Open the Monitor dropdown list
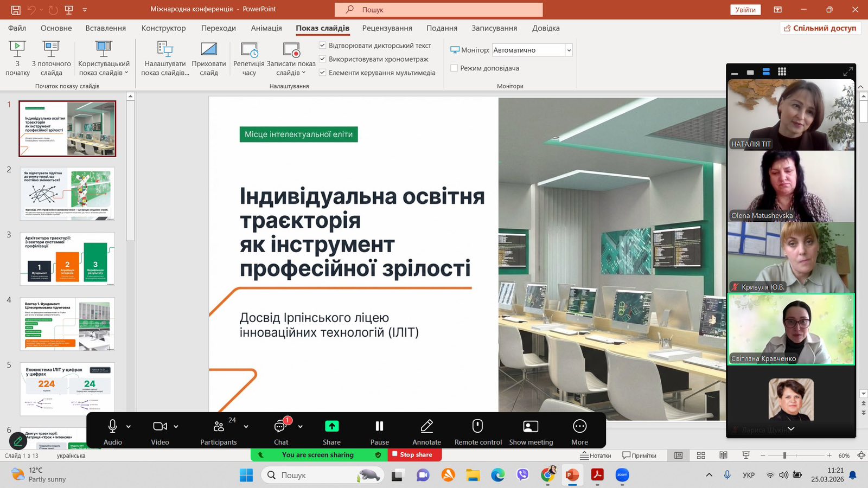Screen dimensions: 868x488 pyautogui.click(x=569, y=50)
